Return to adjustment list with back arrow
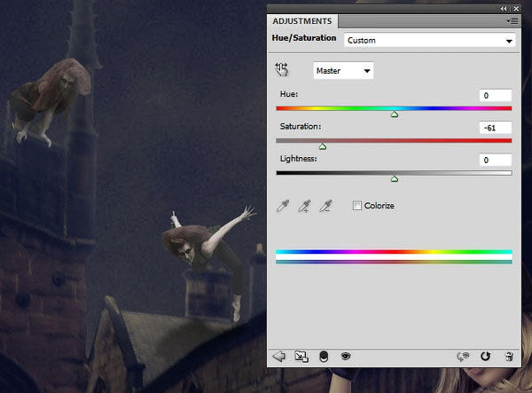Screen dimensions: 532x393 [x=279, y=357]
